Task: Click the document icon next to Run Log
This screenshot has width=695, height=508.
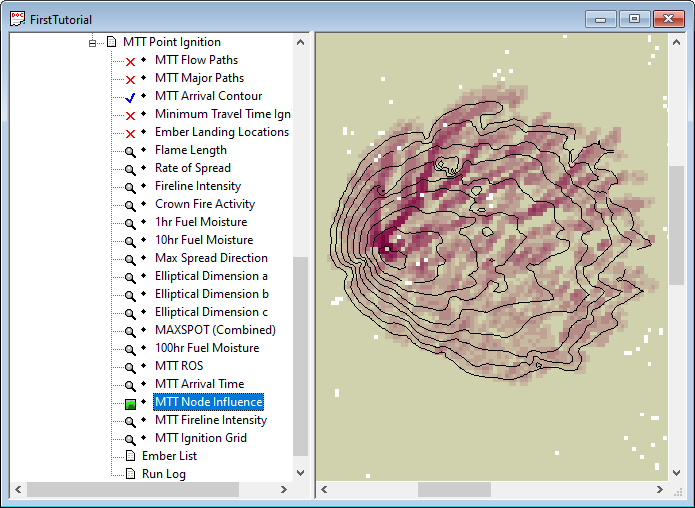Action: (130, 474)
